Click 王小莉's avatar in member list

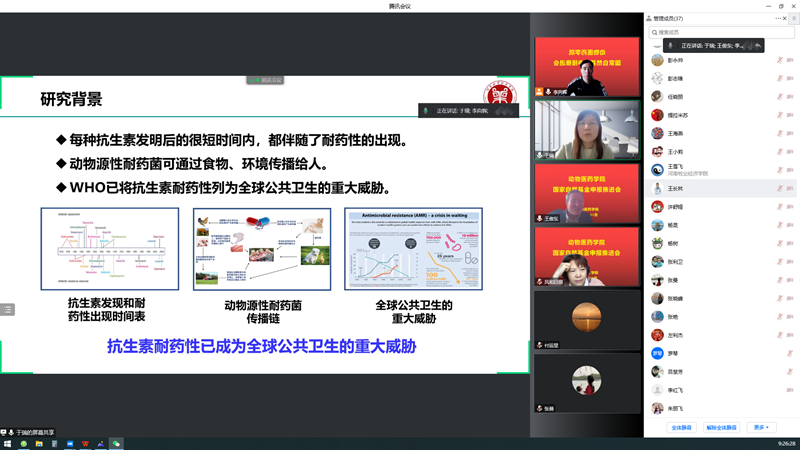[657, 152]
